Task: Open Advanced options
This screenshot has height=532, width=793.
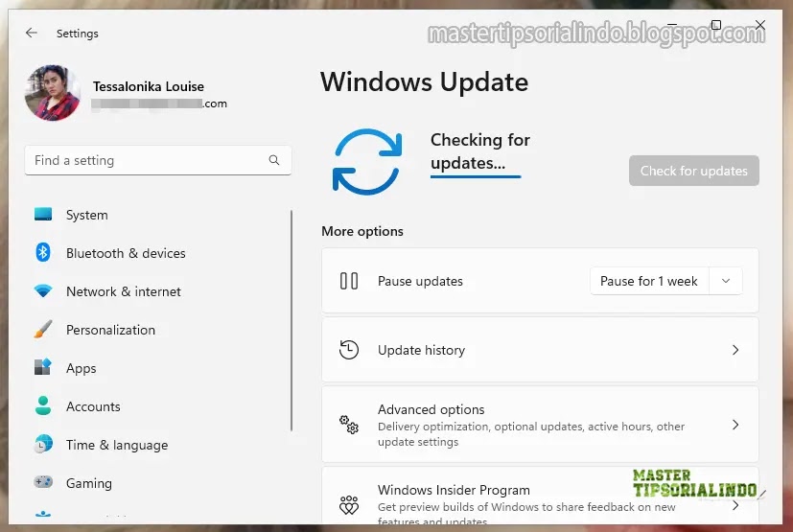Action: coord(540,425)
